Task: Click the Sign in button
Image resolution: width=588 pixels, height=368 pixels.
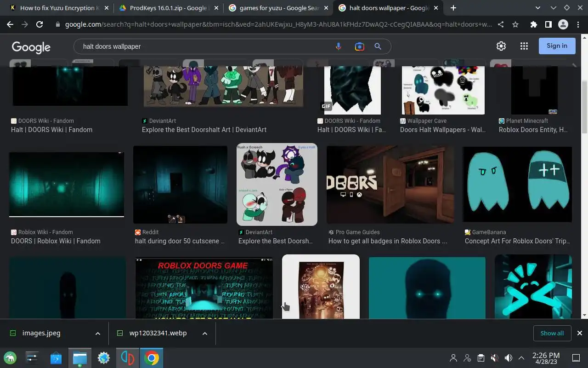Action: (557, 46)
